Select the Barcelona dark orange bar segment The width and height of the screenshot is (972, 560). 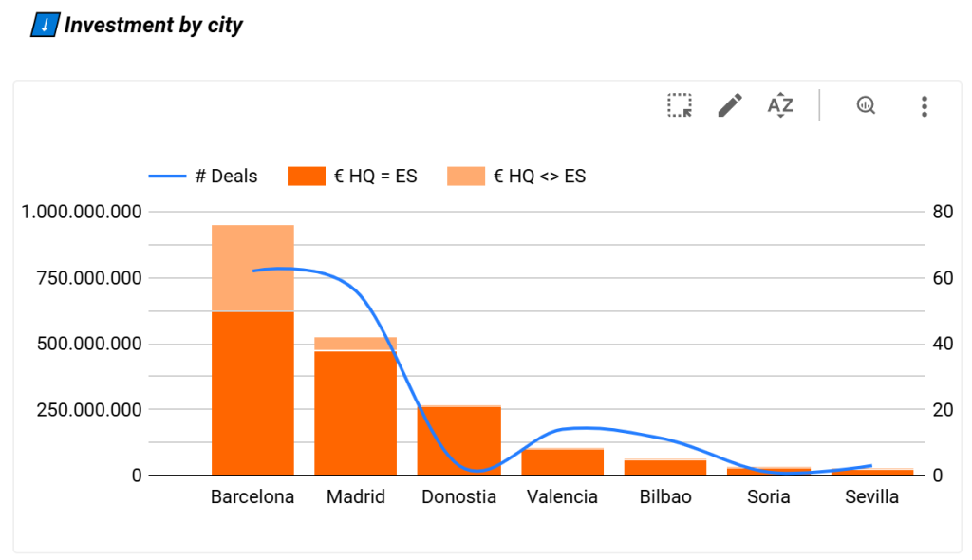[x=252, y=394]
